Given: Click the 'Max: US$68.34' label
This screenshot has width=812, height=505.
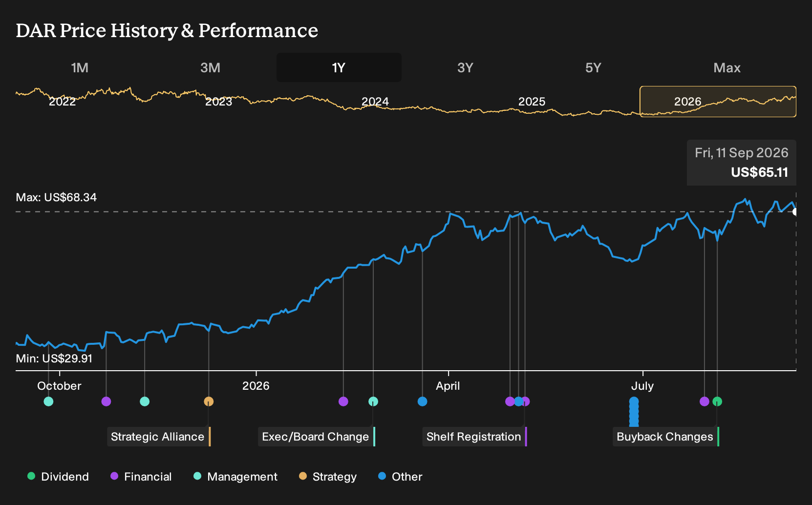Looking at the screenshot, I should point(56,197).
